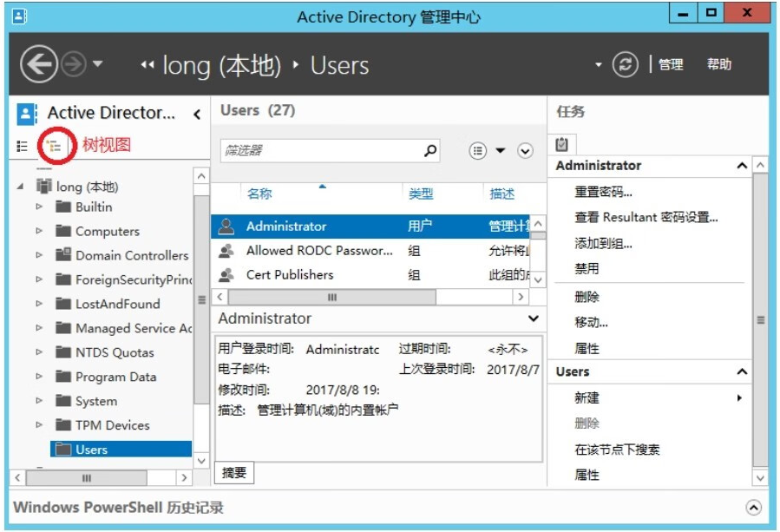Click the forward navigation arrow
The height and width of the screenshot is (532, 780).
point(74,63)
